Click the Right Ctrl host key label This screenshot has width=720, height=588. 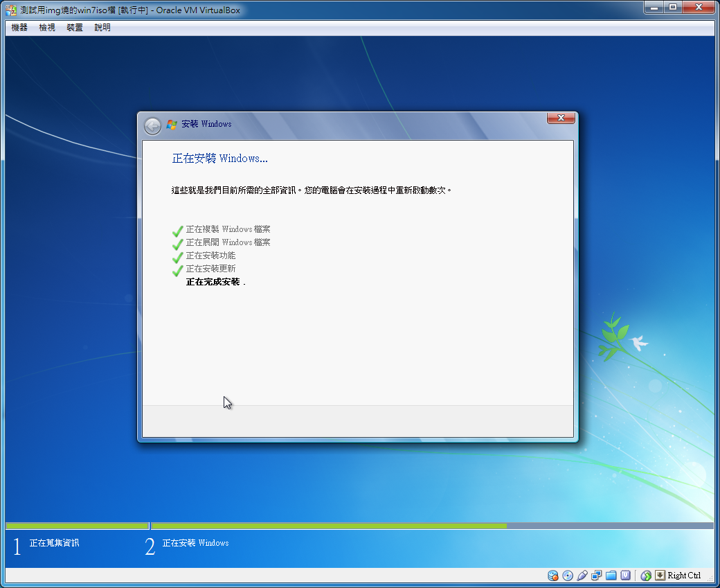pos(684,575)
